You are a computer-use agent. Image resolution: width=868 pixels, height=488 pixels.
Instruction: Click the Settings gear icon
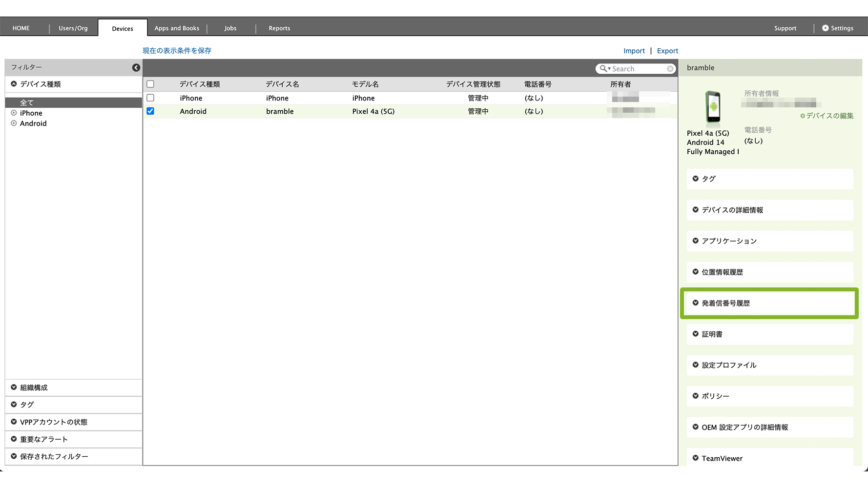coord(825,28)
